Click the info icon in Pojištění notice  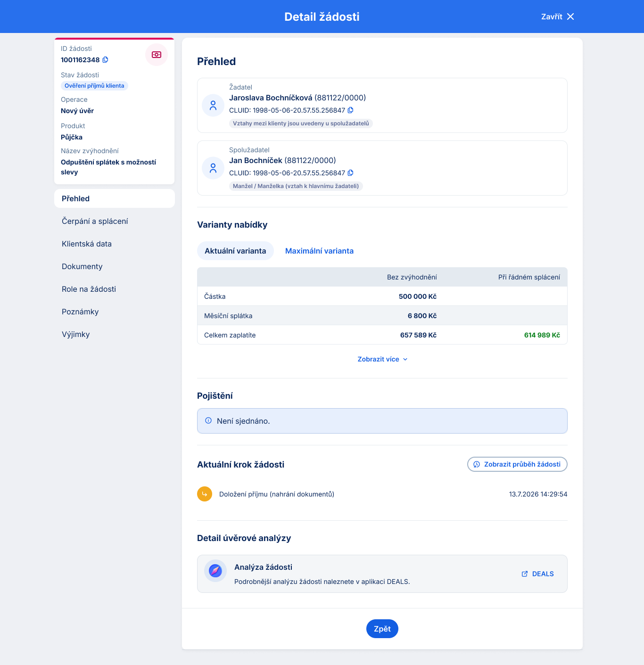[x=208, y=420]
